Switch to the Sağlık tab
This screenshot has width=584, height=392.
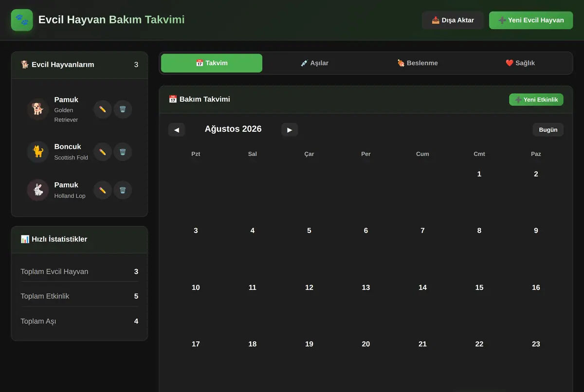click(x=520, y=63)
